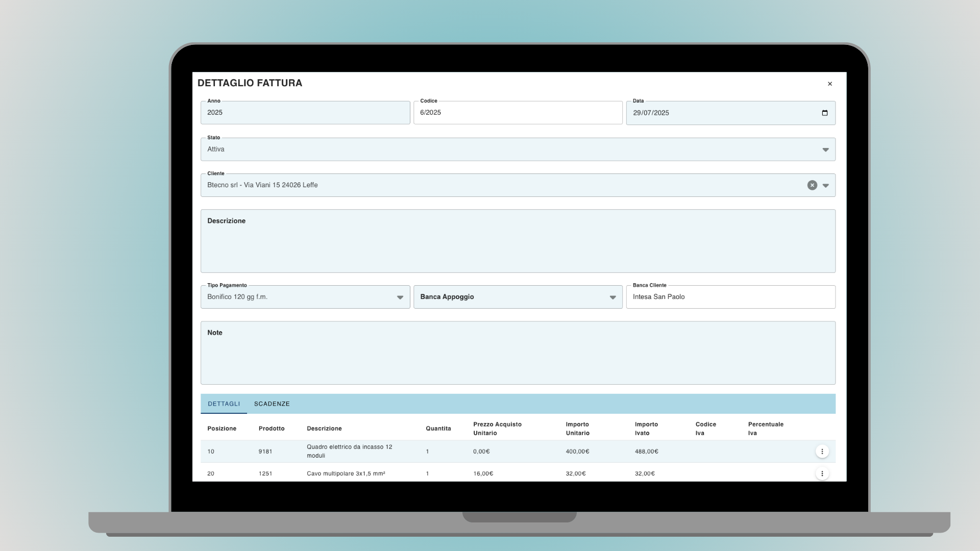Click the Dettaglio Fattura title

(250, 83)
